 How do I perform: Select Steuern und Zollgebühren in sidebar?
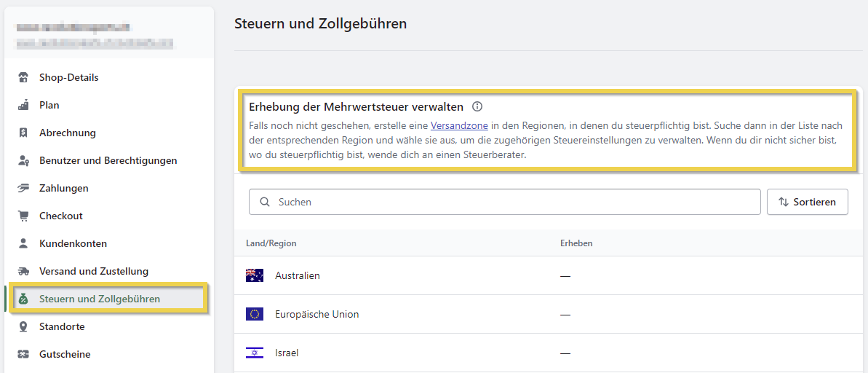(100, 299)
